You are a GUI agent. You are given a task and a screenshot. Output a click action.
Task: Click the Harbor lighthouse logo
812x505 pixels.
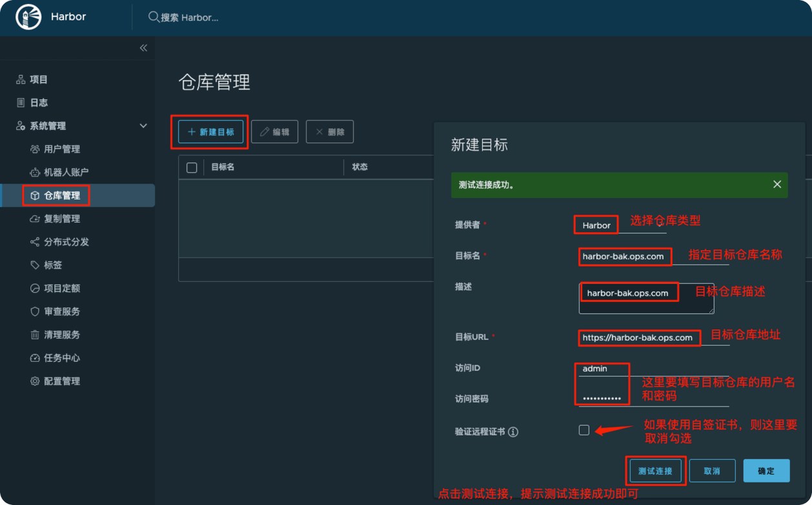(x=28, y=17)
